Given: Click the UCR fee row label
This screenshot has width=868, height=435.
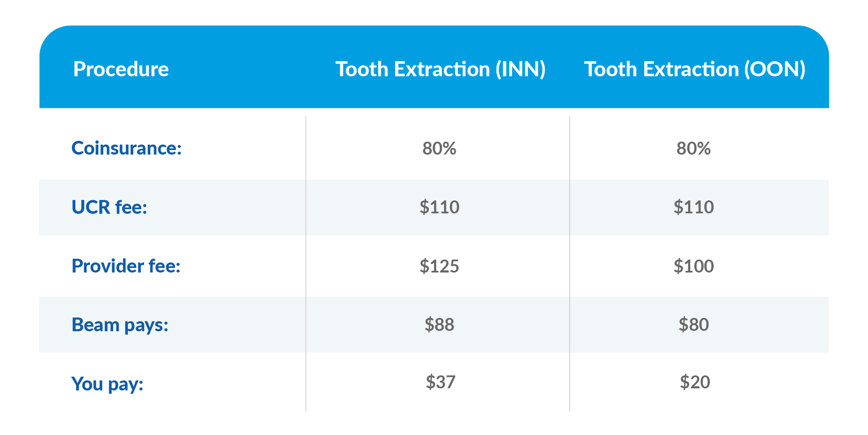Looking at the screenshot, I should pos(109,207).
